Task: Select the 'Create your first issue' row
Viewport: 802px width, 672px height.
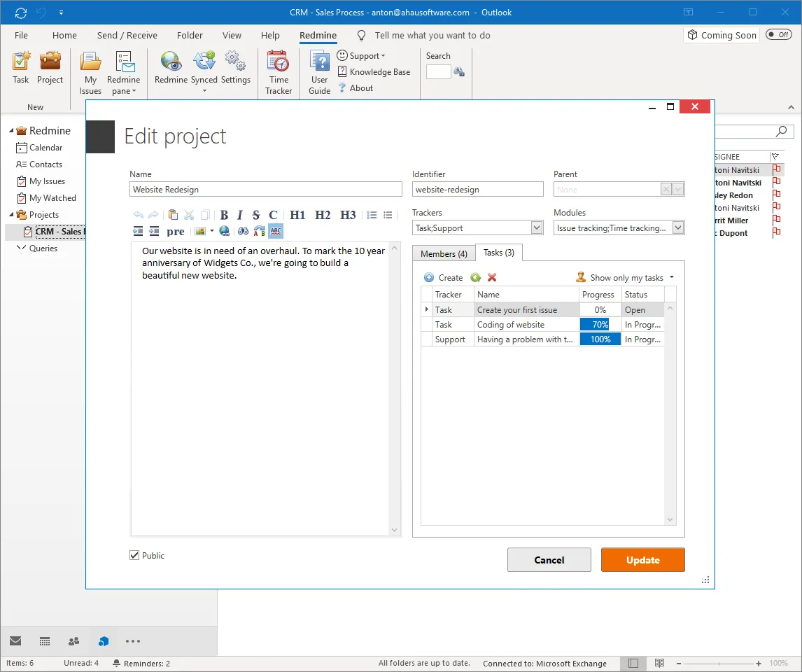Action: click(542, 309)
